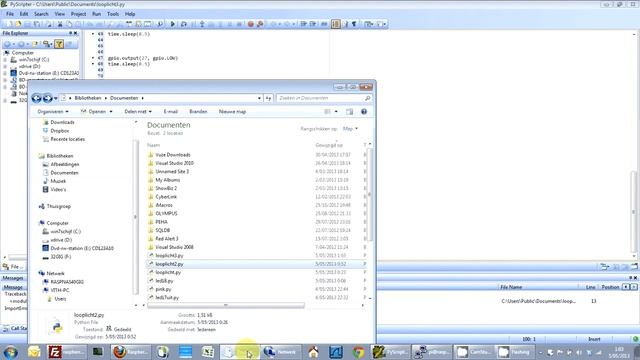Open the Run menu in PyScripter
Viewport: 640px width, 360px height.
point(96,14)
